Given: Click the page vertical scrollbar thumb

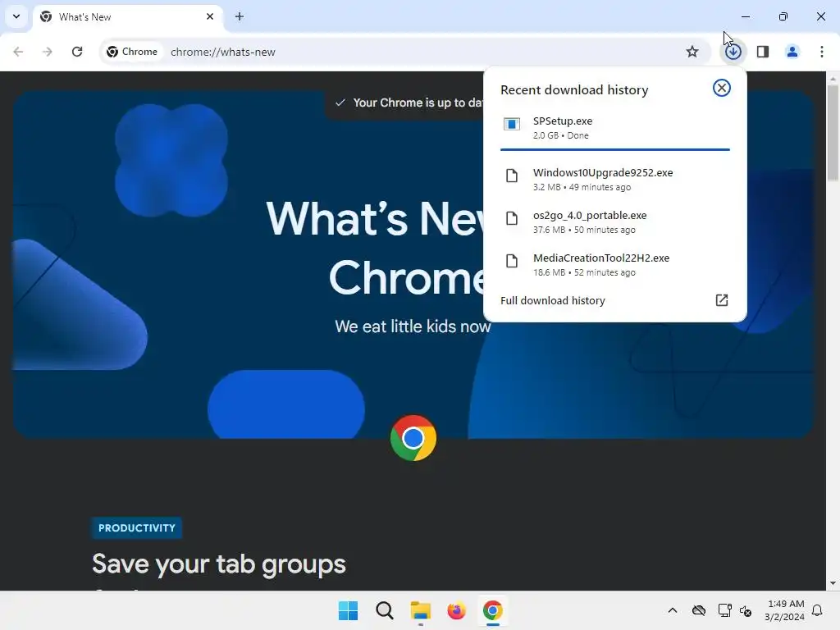Looking at the screenshot, I should [833, 133].
